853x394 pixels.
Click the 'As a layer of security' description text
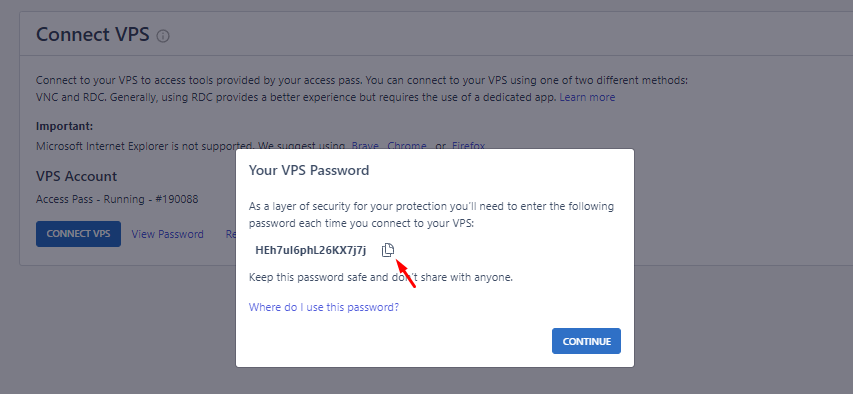[431, 215]
